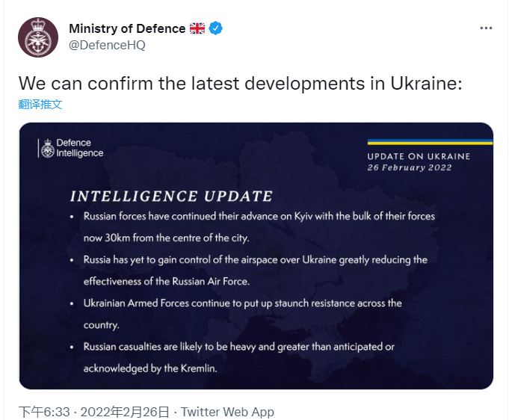Click the 2022年2月26日 date link
The height and width of the screenshot is (420, 509).
coord(123,412)
